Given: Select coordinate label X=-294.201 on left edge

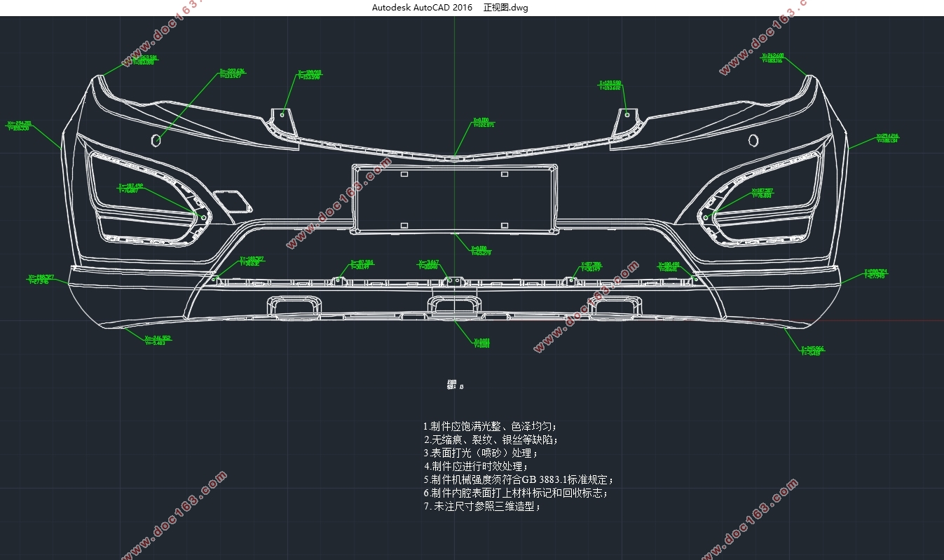Looking at the screenshot, I should [19, 125].
